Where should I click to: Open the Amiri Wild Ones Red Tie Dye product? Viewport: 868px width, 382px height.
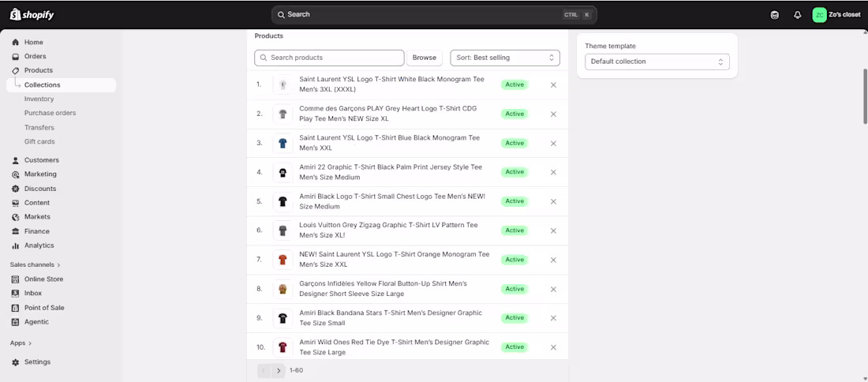[395, 347]
